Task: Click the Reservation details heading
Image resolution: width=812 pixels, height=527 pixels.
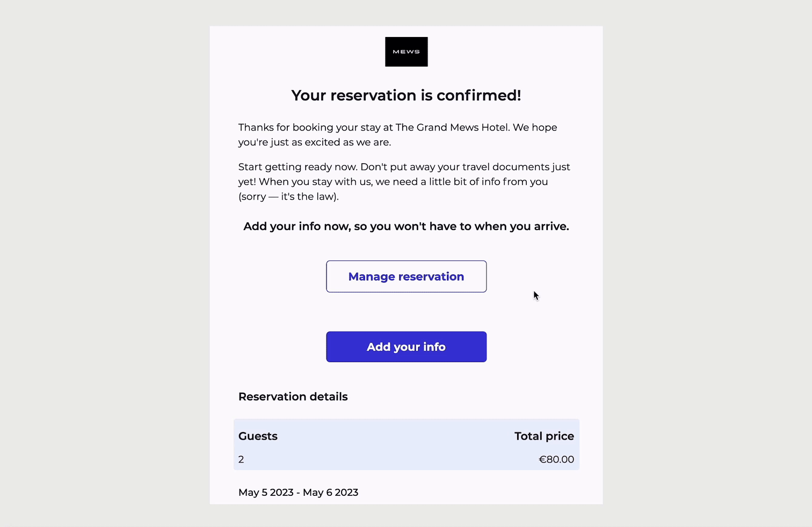Action: click(293, 397)
